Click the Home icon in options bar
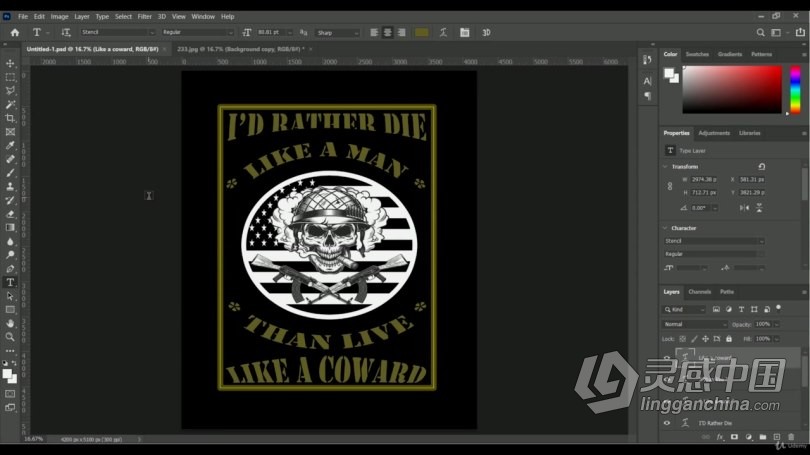This screenshot has height=455, width=810. tap(14, 33)
